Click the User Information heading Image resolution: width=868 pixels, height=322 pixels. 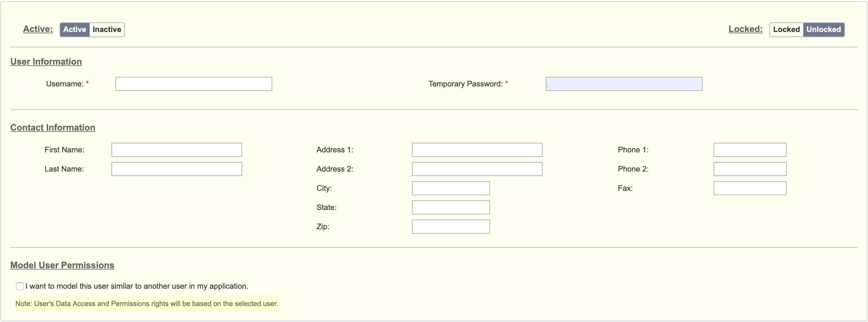[46, 62]
